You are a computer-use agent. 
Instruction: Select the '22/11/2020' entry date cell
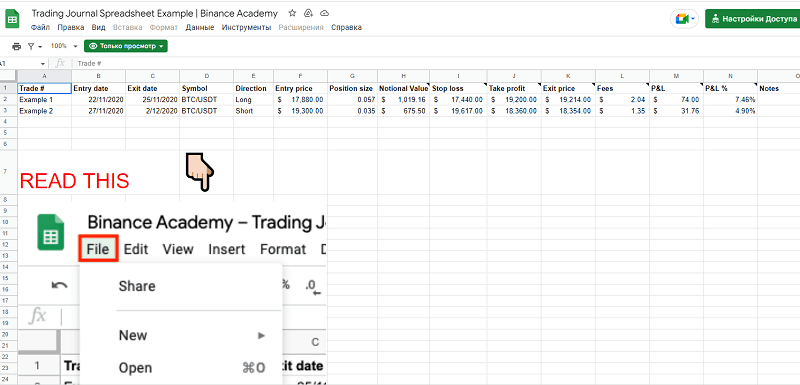tap(99, 99)
